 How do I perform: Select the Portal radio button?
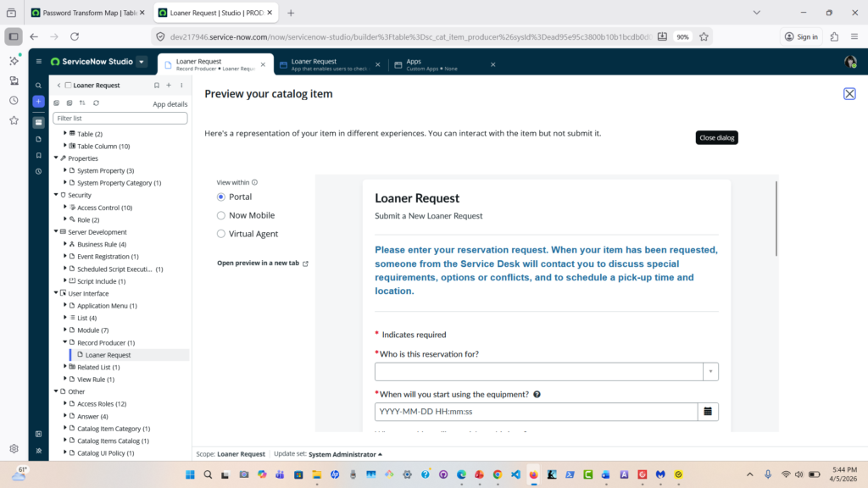[x=221, y=197]
